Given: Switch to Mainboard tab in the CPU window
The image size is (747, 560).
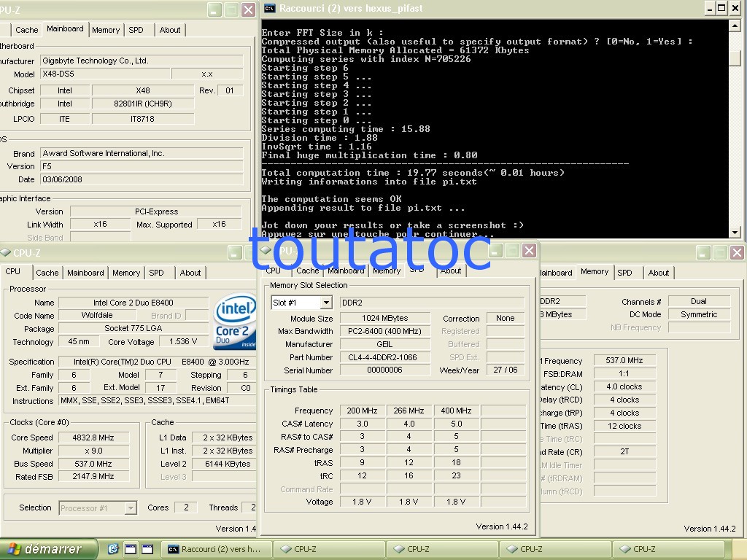Looking at the screenshot, I should (86, 273).
